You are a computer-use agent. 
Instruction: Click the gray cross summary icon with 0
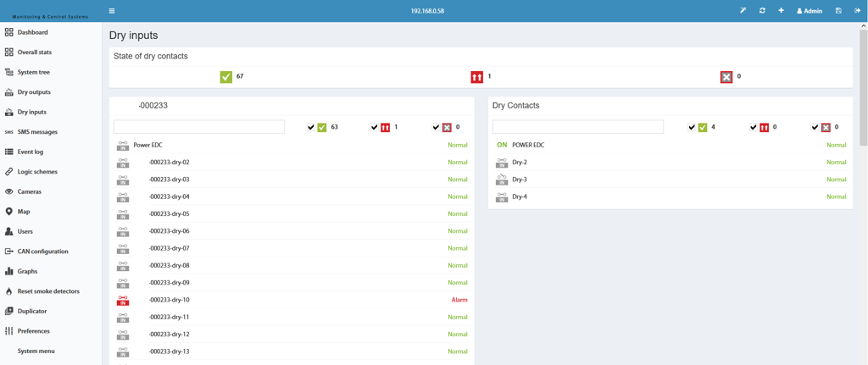click(x=726, y=77)
